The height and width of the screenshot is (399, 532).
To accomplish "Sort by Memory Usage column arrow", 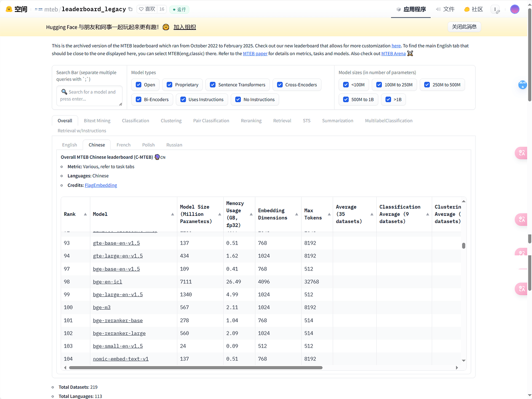I will 251,214.
